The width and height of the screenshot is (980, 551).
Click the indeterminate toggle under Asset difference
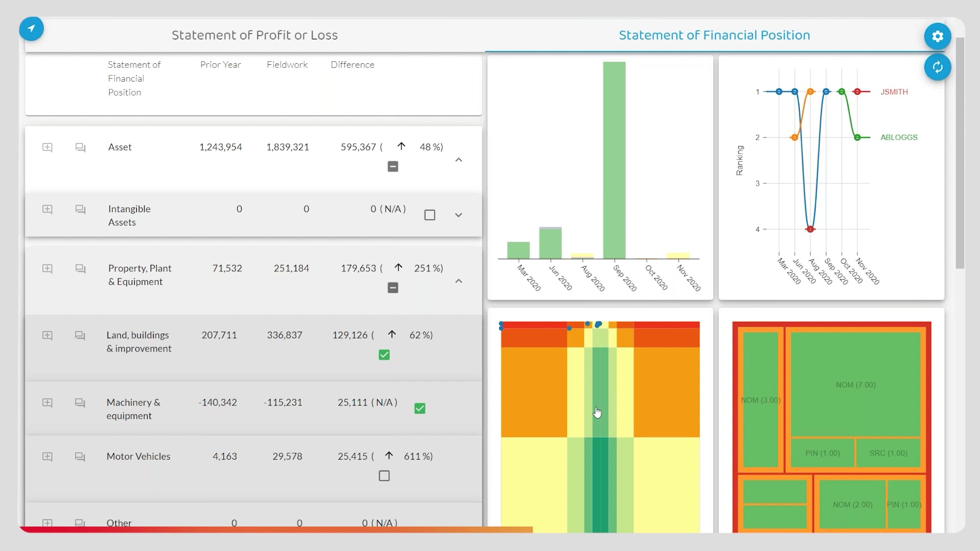click(393, 166)
